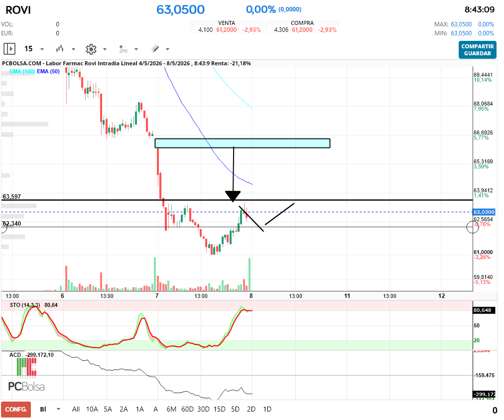Select the 15 minute interval value

(28, 49)
